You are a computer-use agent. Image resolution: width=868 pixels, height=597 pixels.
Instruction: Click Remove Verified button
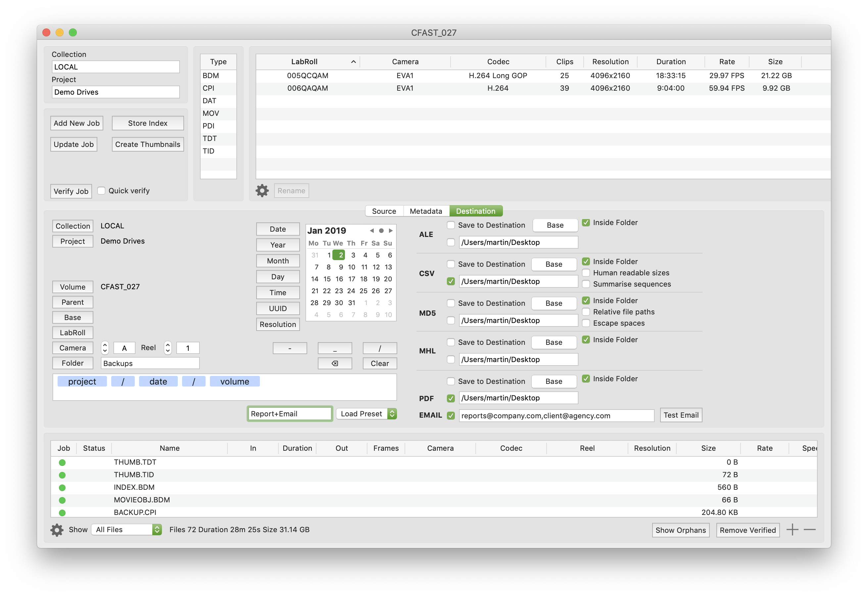747,530
